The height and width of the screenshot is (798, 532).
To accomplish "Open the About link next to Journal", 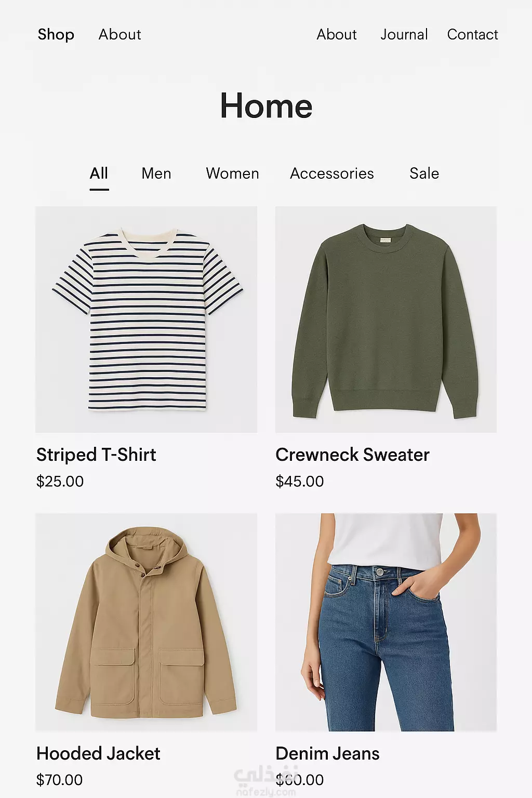I will click(x=337, y=34).
